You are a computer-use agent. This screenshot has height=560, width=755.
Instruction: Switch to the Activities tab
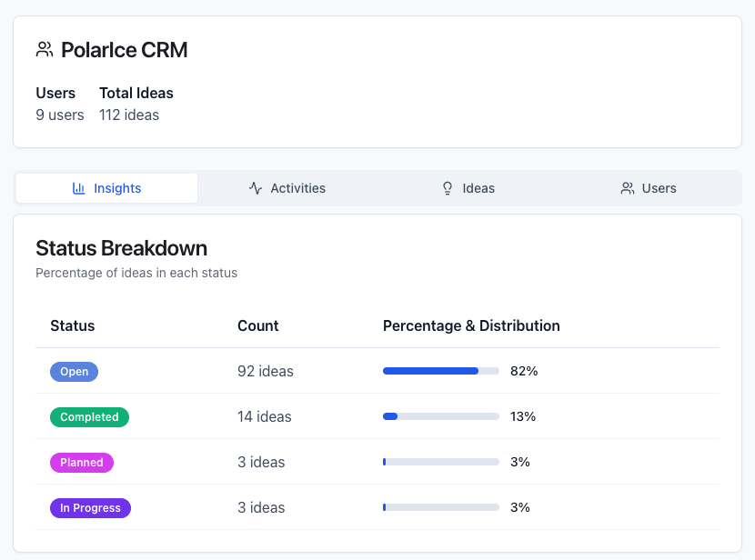point(288,188)
